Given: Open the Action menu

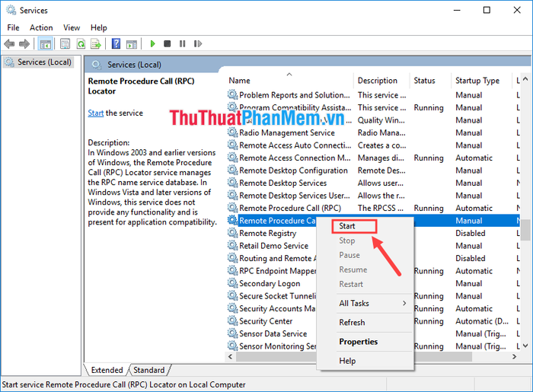Looking at the screenshot, I should coord(41,27).
